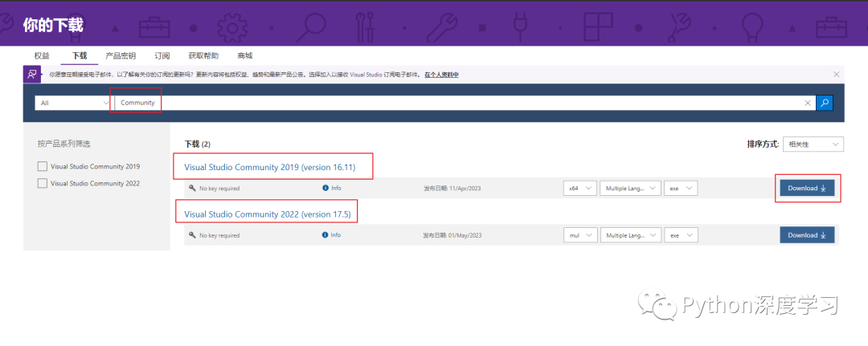The image size is (868, 346).
Task: Click the Info link for Community 2022
Action: [x=337, y=235]
